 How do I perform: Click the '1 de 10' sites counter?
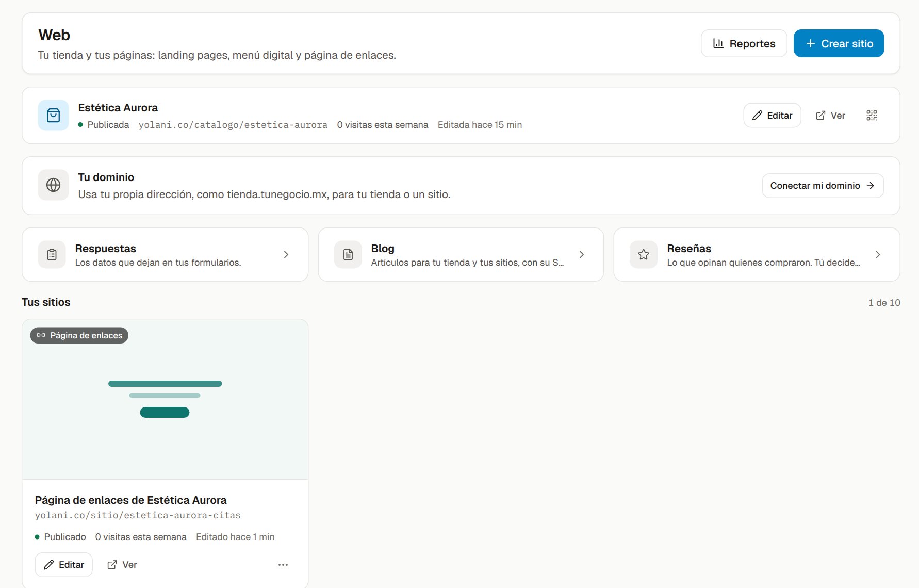point(884,303)
